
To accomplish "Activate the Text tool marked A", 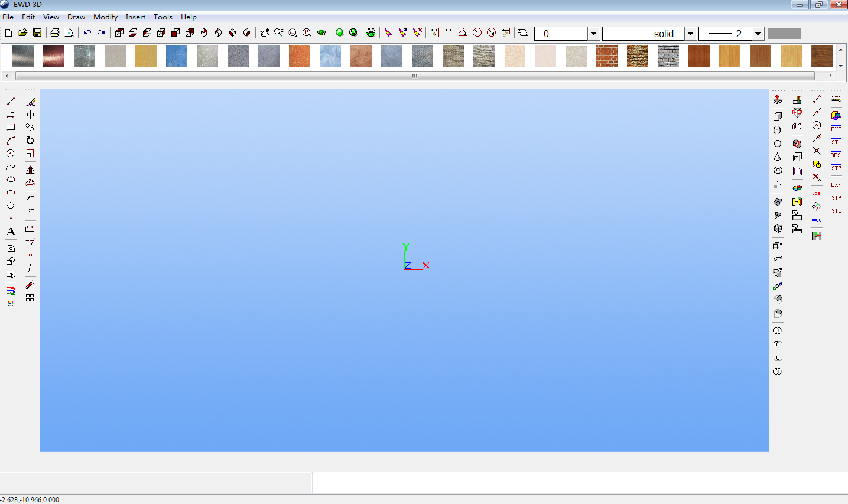I will [x=11, y=232].
